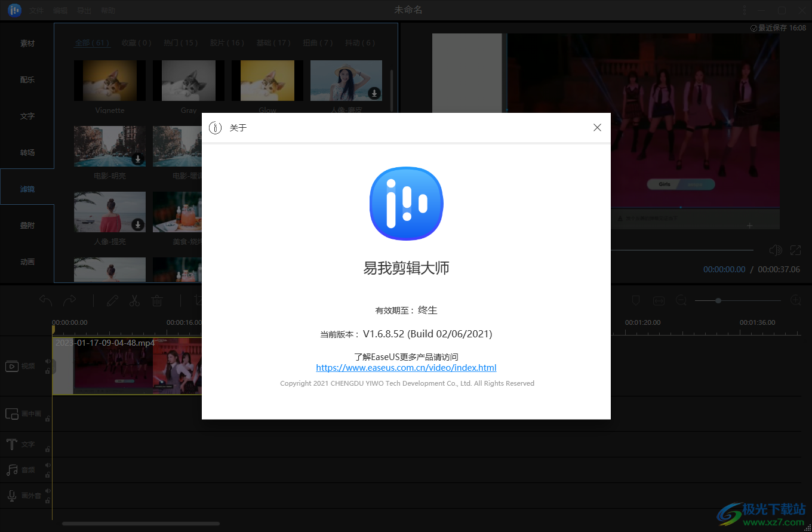Switch to the 转场 transitions sidebar tab

click(x=27, y=153)
